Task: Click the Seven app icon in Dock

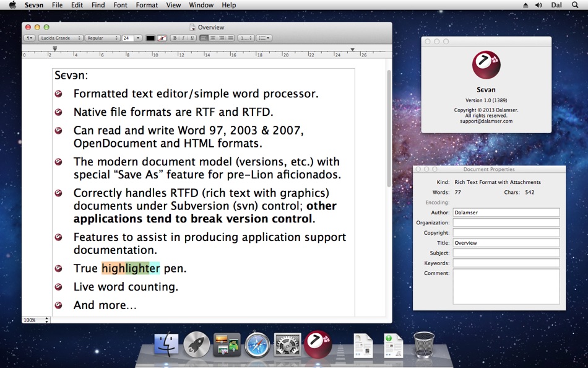Action: click(318, 344)
